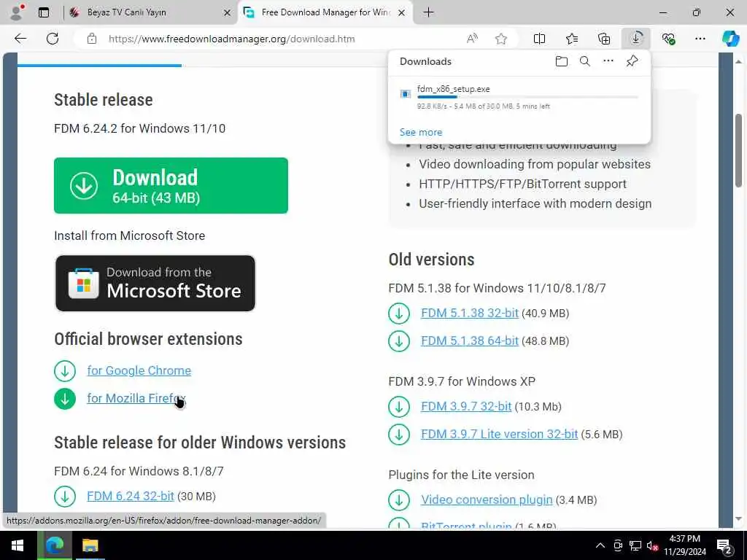Viewport: 747px width, 560px height.
Task: Click download icon beside FDM 5.1.38 32-bit
Action: coord(399,314)
